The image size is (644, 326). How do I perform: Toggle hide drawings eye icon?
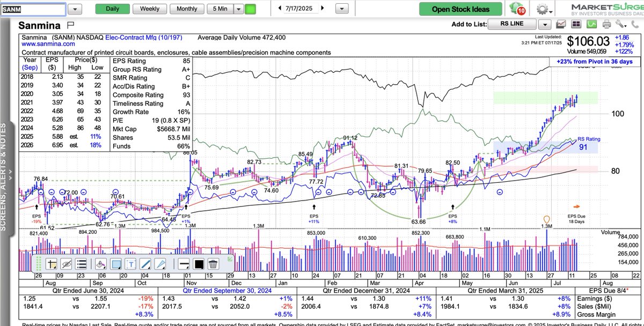click(67, 264)
